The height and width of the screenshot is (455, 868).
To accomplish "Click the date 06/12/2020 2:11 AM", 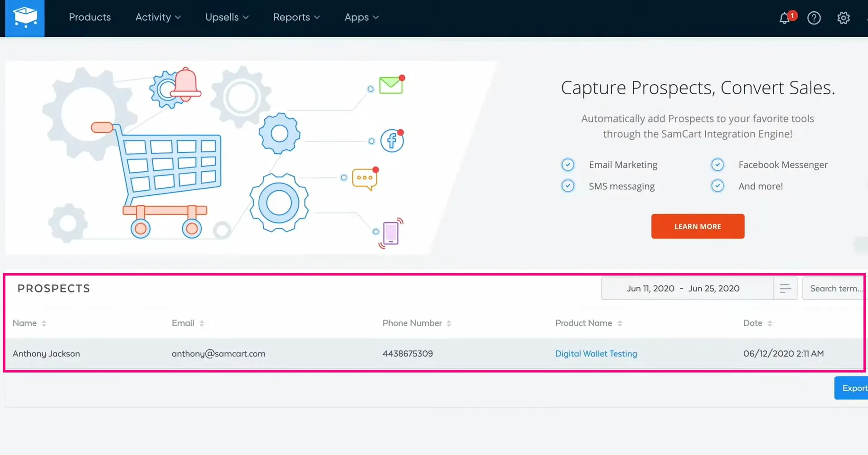I will pyautogui.click(x=783, y=353).
